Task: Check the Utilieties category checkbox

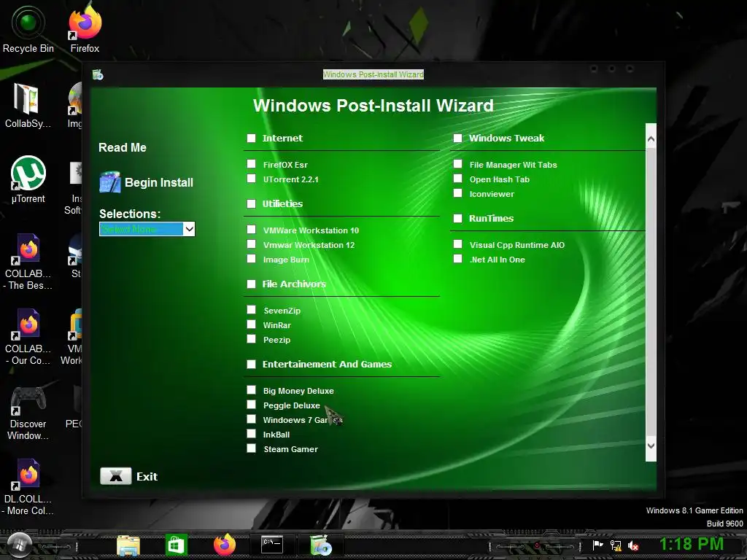Action: pyautogui.click(x=251, y=204)
